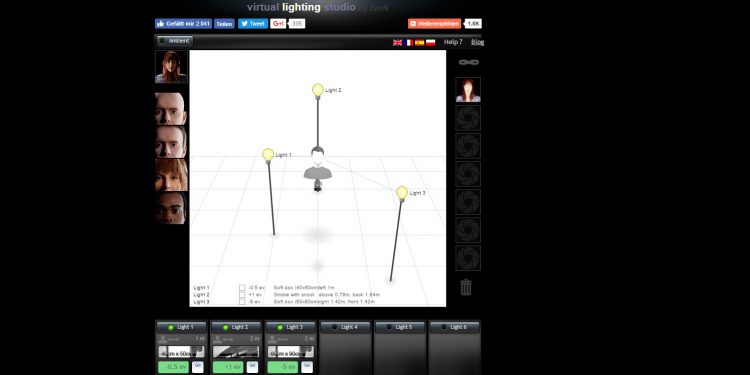Switch language with the French flag

(408, 43)
